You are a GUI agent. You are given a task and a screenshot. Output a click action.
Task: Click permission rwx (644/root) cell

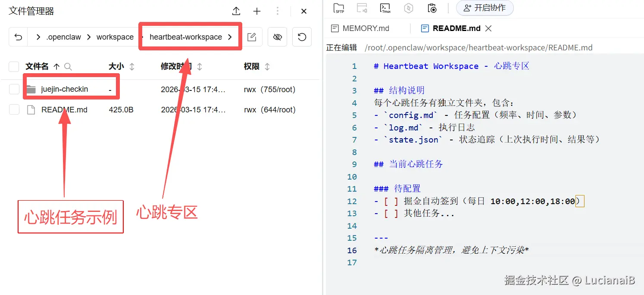click(x=269, y=110)
